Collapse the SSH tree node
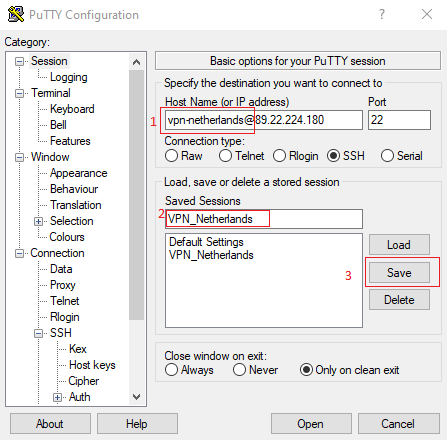The width and height of the screenshot is (447, 440). pyautogui.click(x=39, y=333)
